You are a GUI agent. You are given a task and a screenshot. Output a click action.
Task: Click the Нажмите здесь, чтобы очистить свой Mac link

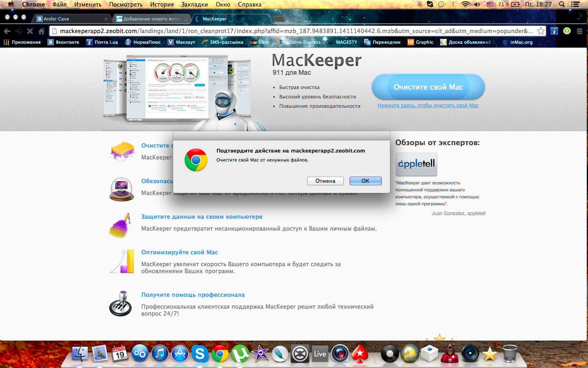click(428, 105)
